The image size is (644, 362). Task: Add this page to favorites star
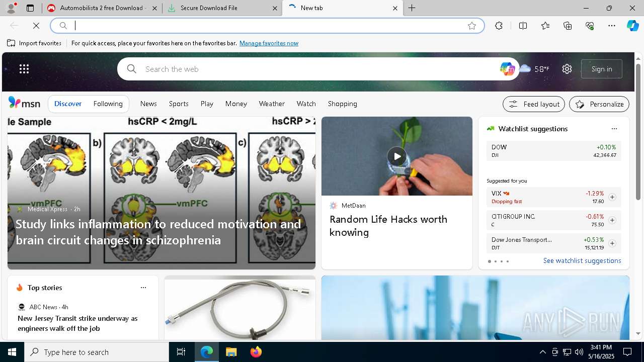[471, 26]
